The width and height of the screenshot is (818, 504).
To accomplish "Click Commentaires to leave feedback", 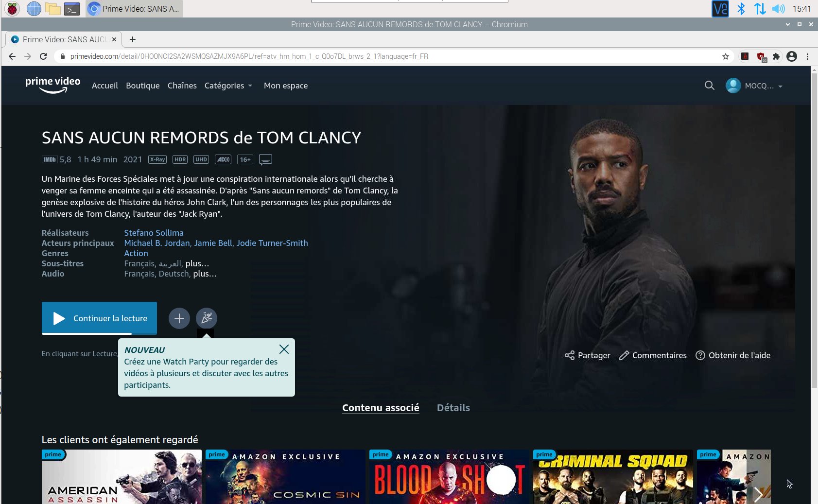I will point(653,355).
